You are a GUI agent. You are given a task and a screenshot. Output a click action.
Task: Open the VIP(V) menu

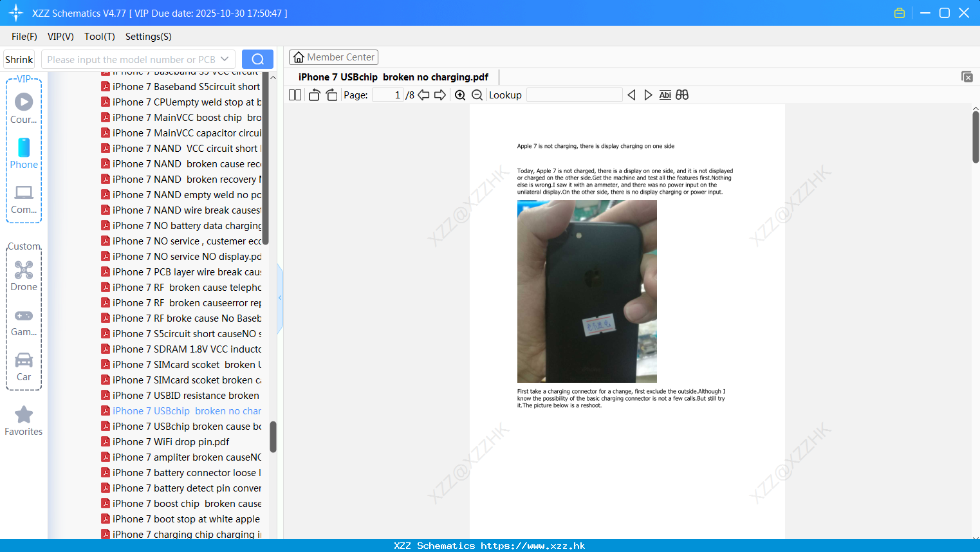point(60,37)
